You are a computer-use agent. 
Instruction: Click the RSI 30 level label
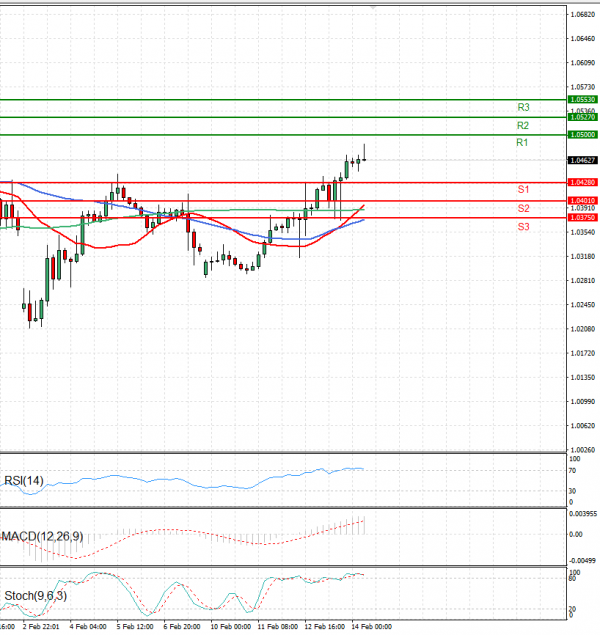(x=572, y=491)
